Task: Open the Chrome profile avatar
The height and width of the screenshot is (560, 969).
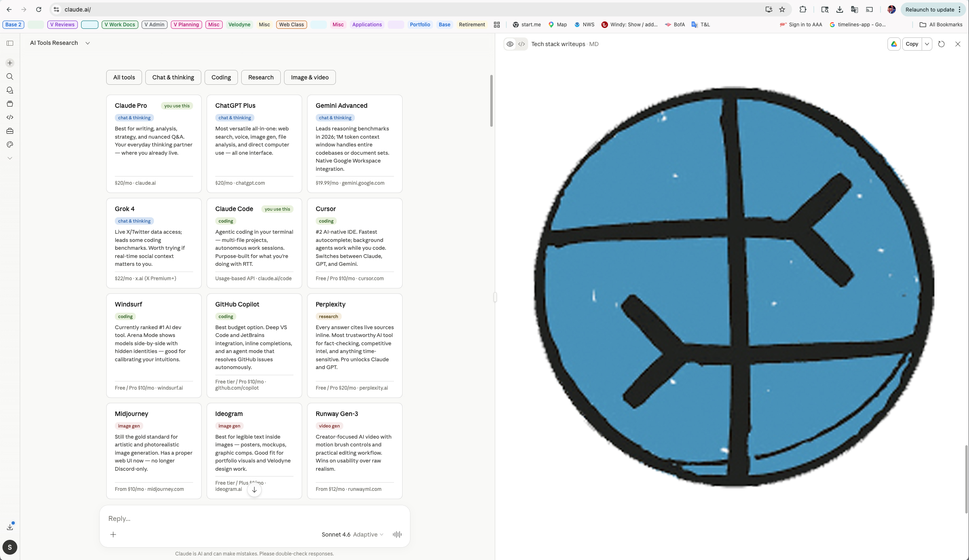Action: 892,9
